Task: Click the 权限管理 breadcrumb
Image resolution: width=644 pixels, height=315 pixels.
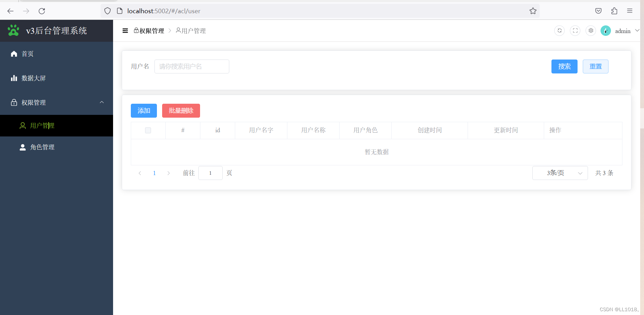Action: (x=149, y=31)
